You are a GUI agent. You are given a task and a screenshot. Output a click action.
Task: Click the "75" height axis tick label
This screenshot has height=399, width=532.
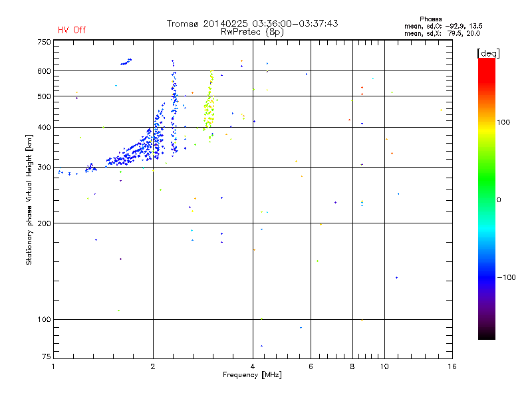tap(47, 356)
